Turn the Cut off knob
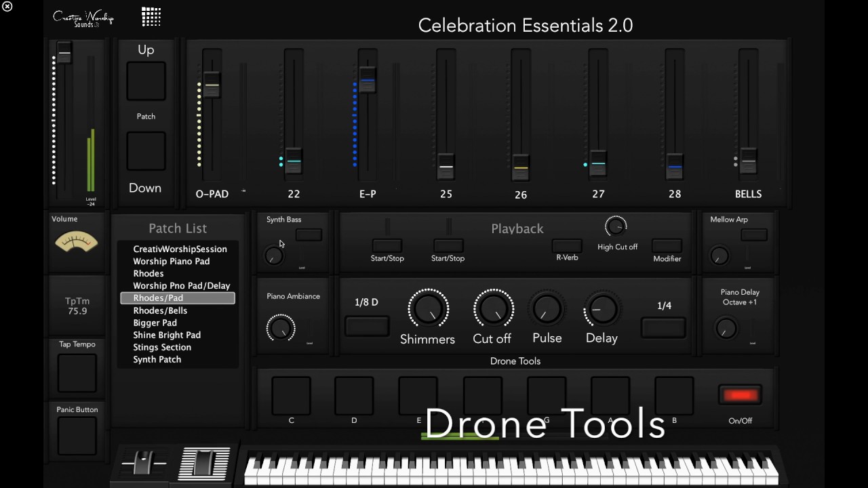Screen dimensions: 868x488 [x=493, y=309]
